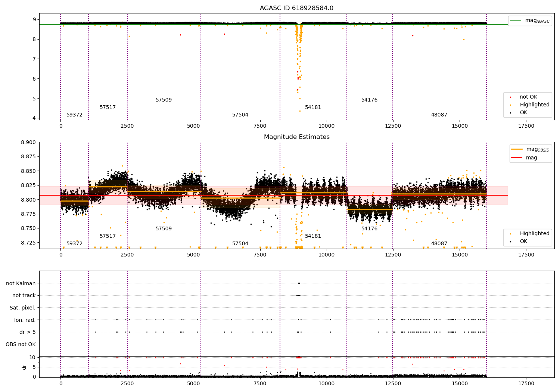Click the plot title AGASC ID 618928584.0
Viewport: 560px width, 392px height.
pos(296,8)
